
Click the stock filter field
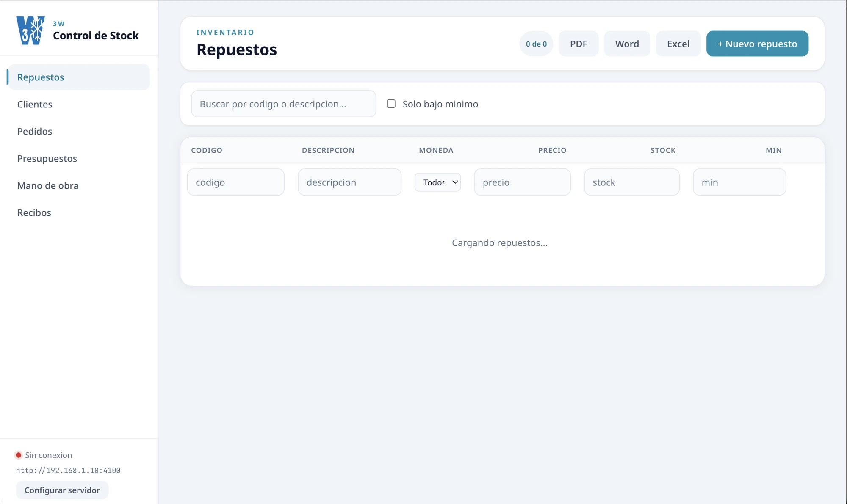[631, 182]
